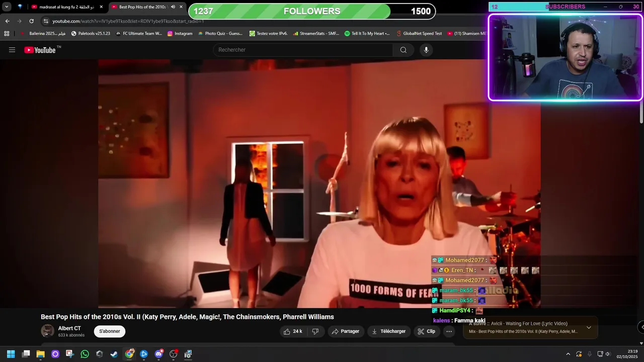Reload the current page
The width and height of the screenshot is (644, 362).
(31, 21)
